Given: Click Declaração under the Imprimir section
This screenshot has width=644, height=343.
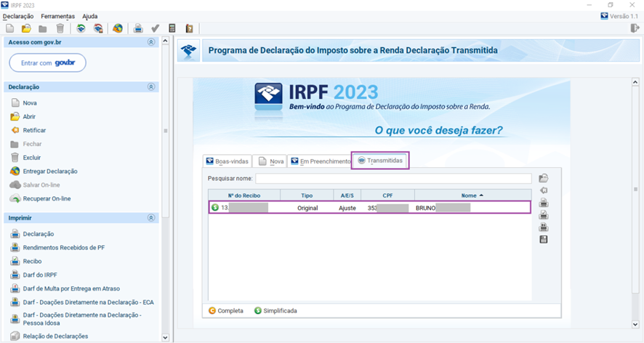Looking at the screenshot, I should [x=39, y=234].
